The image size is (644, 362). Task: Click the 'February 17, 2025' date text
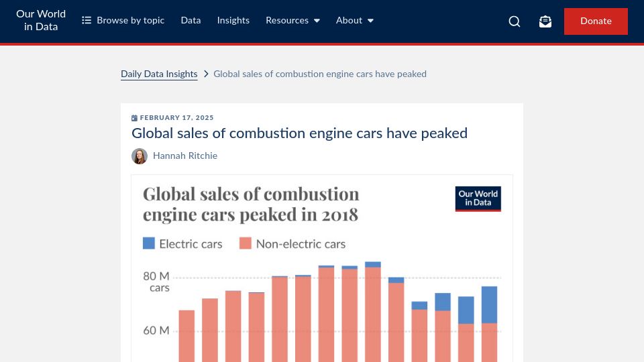[176, 118]
